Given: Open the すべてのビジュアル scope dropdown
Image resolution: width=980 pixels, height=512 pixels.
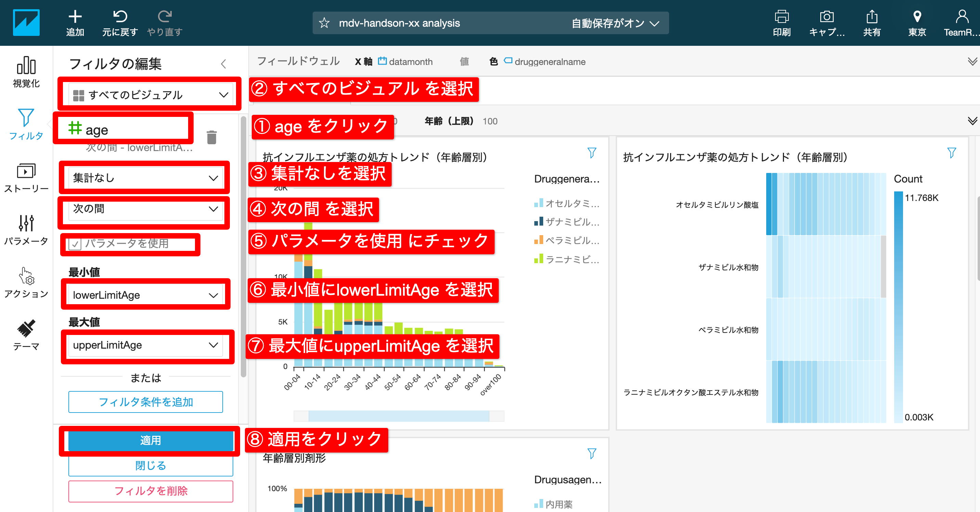Looking at the screenshot, I should tap(150, 95).
